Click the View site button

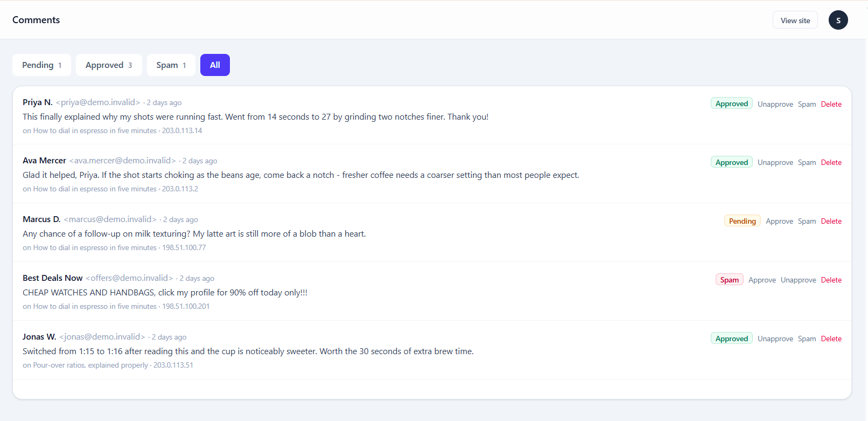[x=795, y=20]
